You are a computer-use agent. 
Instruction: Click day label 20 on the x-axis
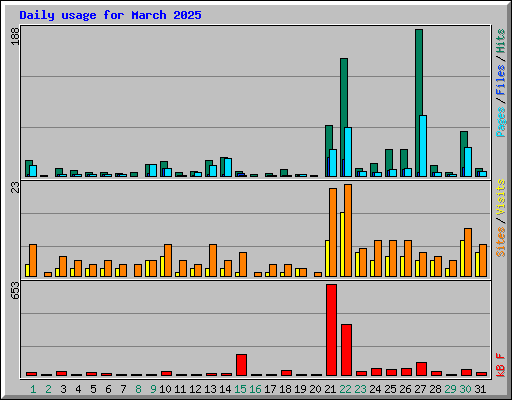[x=315, y=389]
